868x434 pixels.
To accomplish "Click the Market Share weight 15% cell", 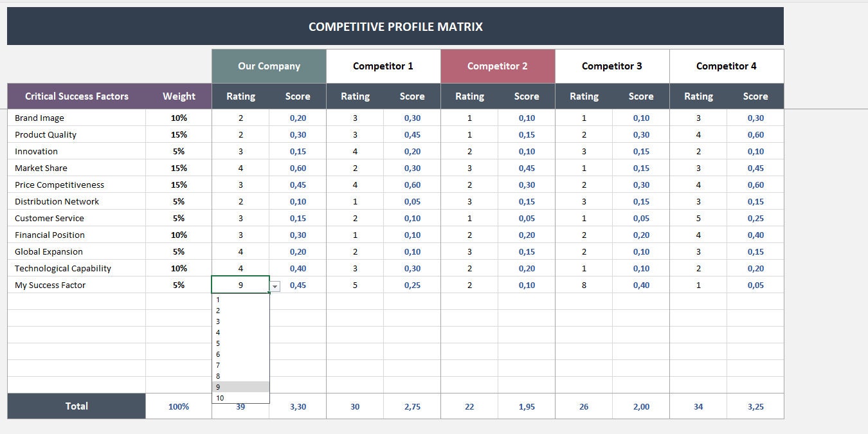I will pos(179,168).
